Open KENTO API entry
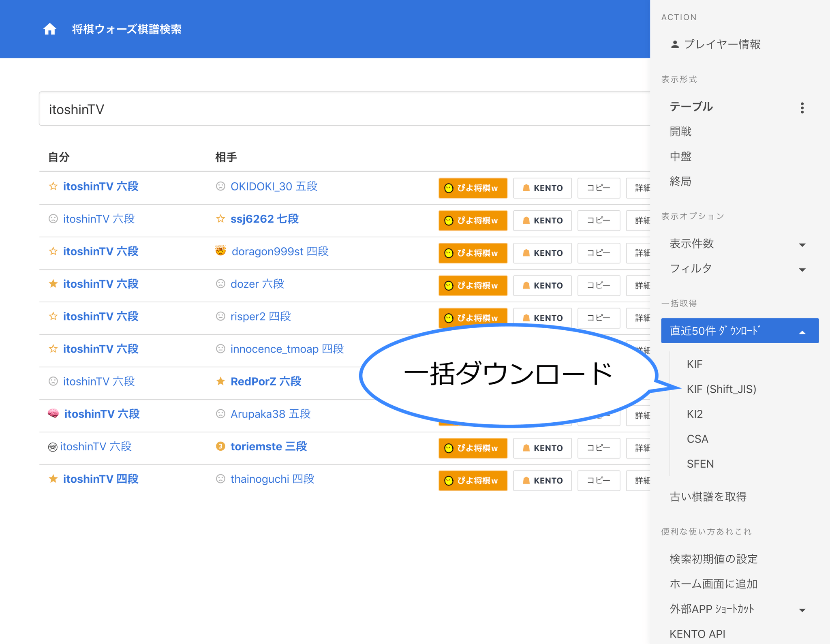This screenshot has width=830, height=644. [x=697, y=633]
